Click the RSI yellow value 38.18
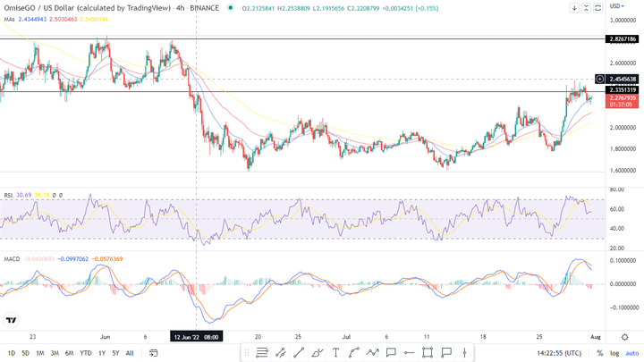The height and width of the screenshot is (362, 644). [41, 195]
